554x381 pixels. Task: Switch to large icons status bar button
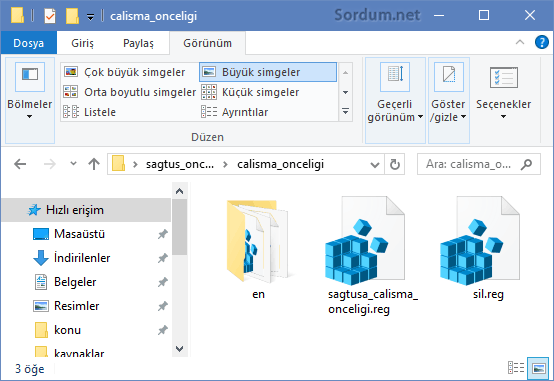click(x=538, y=368)
